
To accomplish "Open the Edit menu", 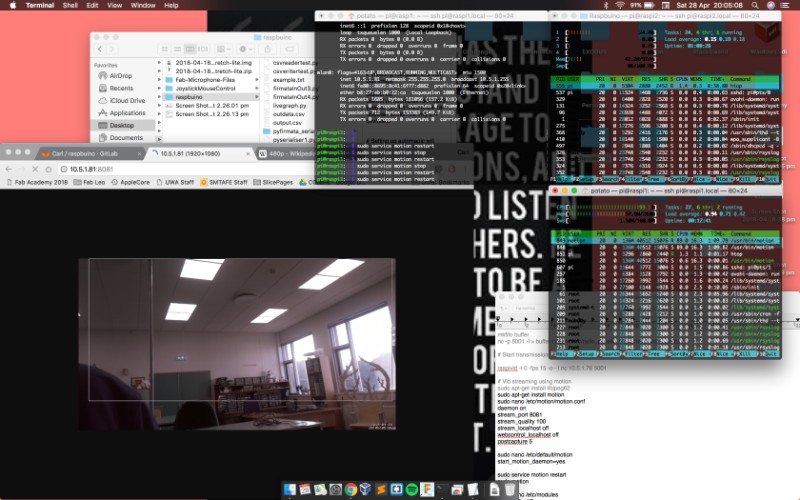I will (x=92, y=5).
